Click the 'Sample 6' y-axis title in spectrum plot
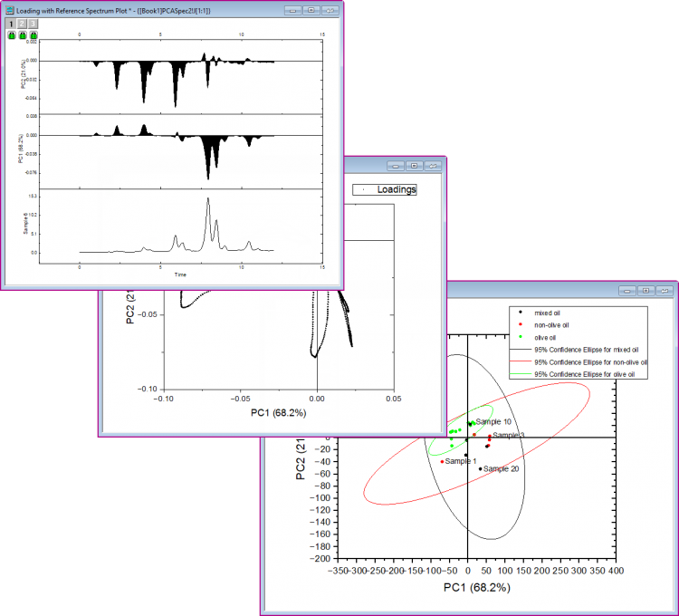The height and width of the screenshot is (616, 679). coord(25,224)
